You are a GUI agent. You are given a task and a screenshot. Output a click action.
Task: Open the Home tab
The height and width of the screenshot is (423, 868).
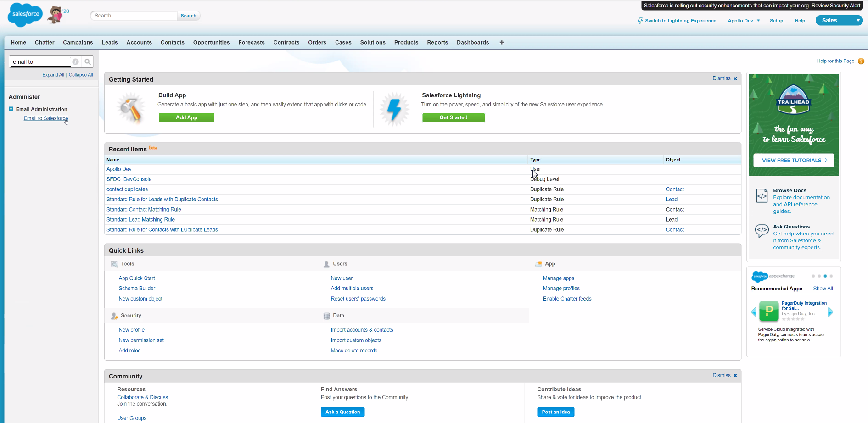19,42
